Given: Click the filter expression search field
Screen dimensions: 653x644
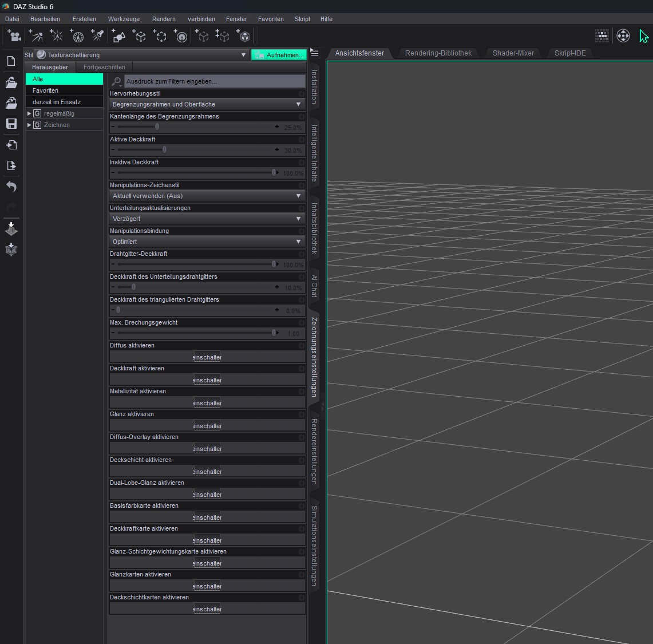Looking at the screenshot, I should click(x=215, y=81).
